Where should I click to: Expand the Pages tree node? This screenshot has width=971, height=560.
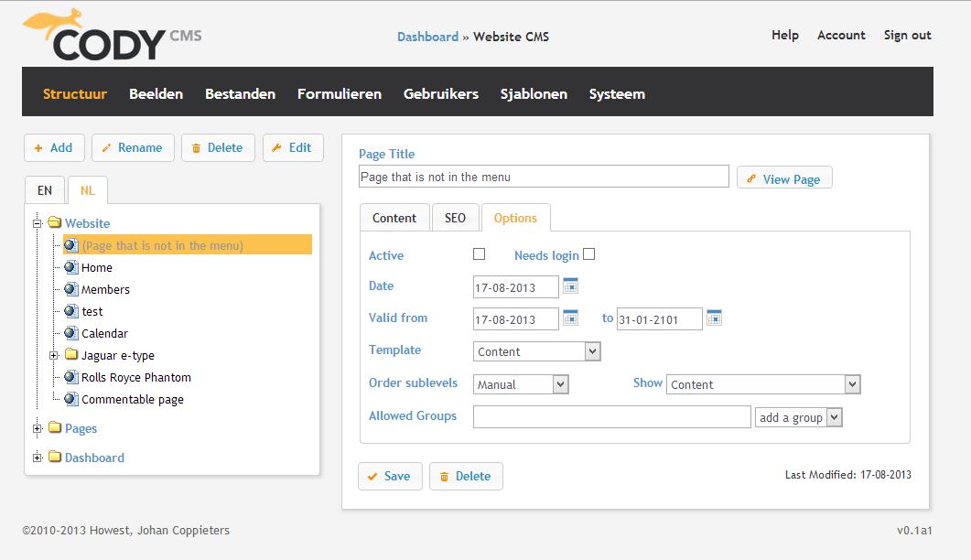point(38,428)
